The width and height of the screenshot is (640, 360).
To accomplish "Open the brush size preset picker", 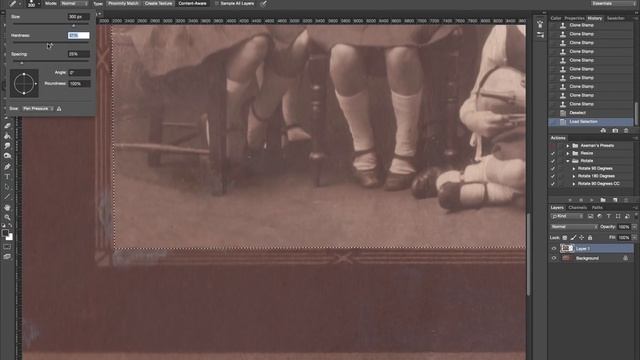I will click(x=32, y=4).
